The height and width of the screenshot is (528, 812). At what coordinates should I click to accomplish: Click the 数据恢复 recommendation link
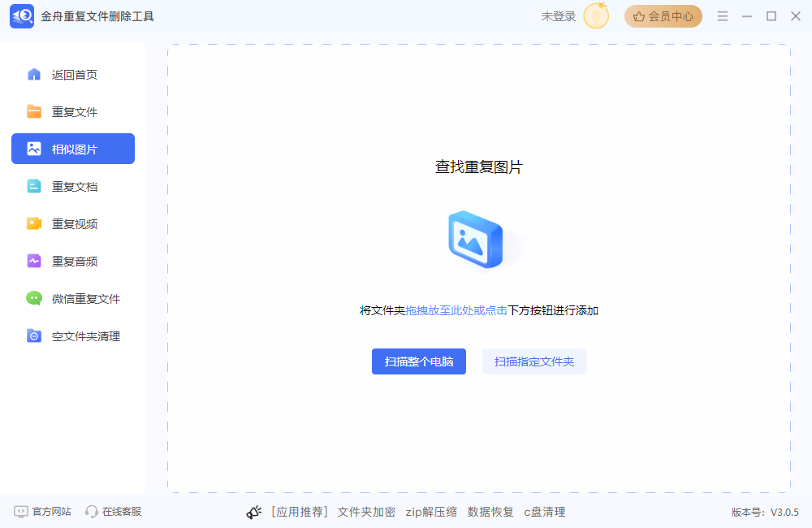pyautogui.click(x=490, y=512)
